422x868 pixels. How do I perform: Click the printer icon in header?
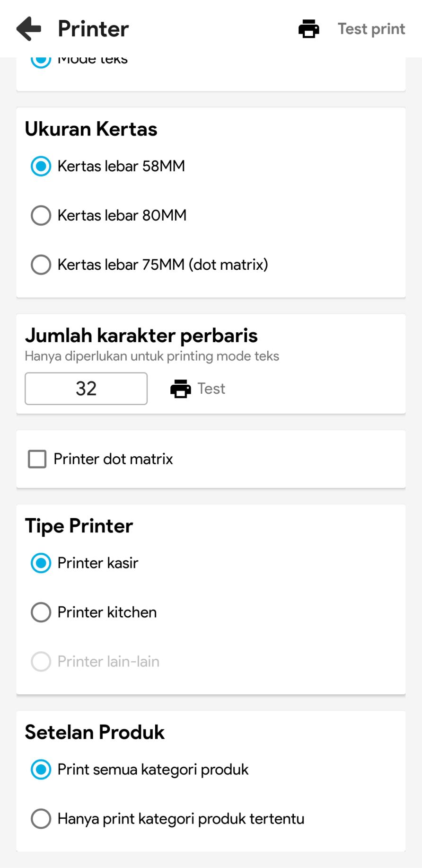tap(308, 29)
